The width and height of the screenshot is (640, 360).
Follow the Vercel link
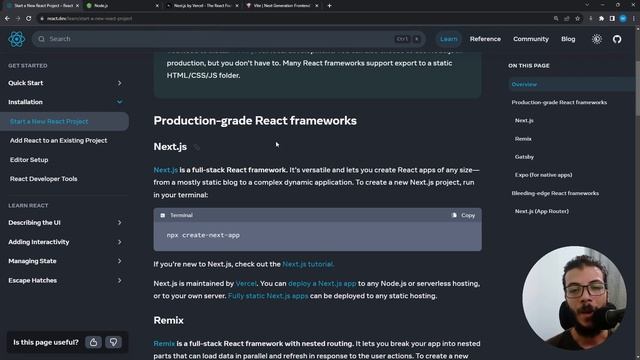point(246,283)
